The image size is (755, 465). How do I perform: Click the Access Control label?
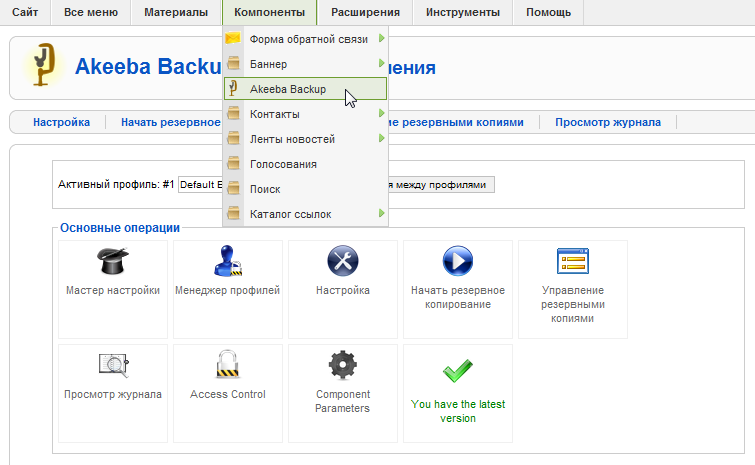pyautogui.click(x=228, y=394)
